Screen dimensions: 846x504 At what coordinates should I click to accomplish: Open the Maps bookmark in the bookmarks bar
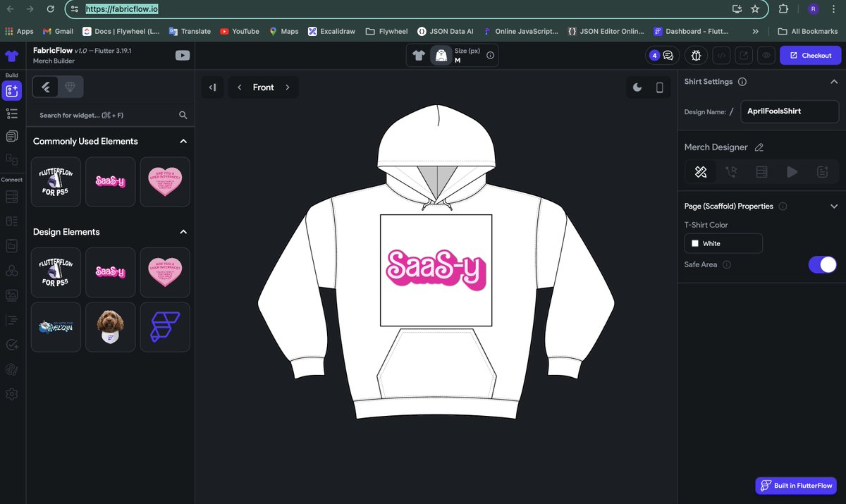[283, 31]
